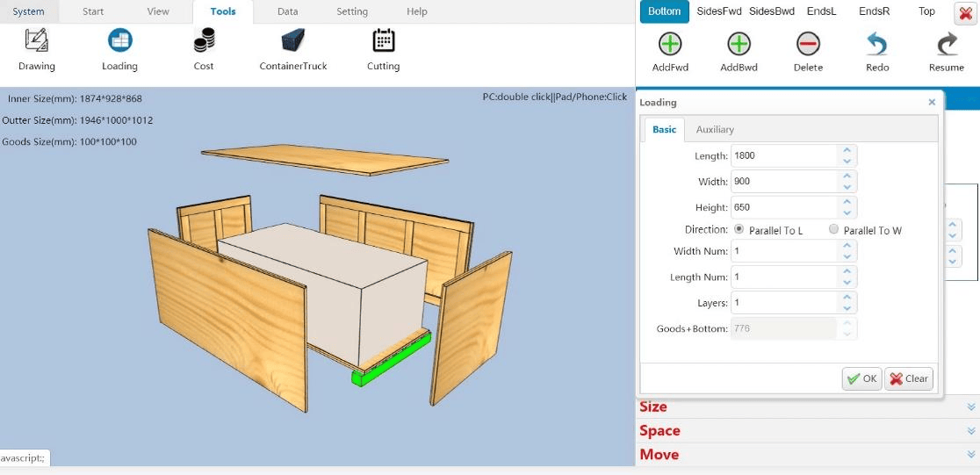The height and width of the screenshot is (475, 980).
Task: Confirm loading with the OK button
Action: 861,378
